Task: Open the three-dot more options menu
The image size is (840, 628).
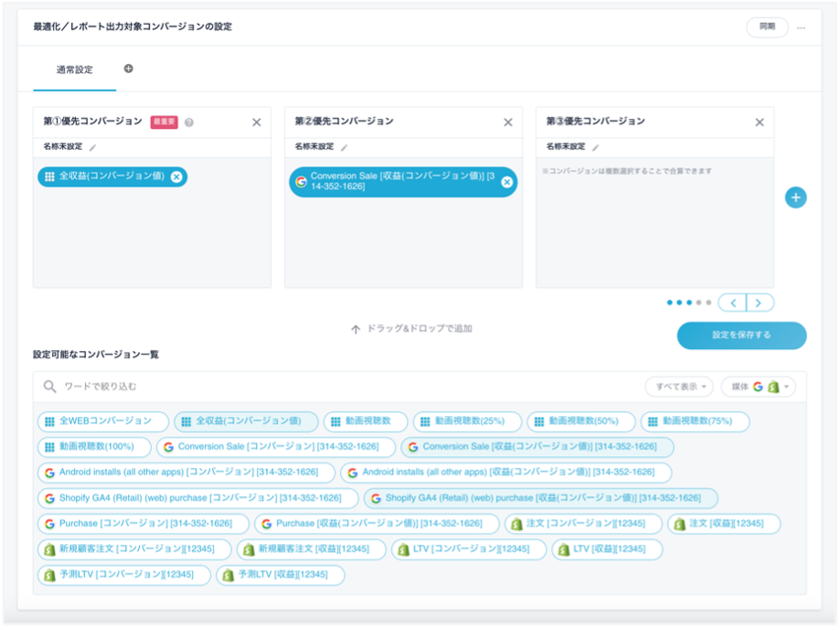Action: 801,27
